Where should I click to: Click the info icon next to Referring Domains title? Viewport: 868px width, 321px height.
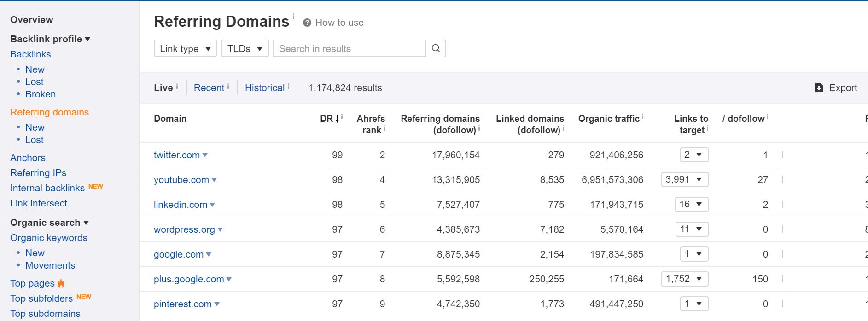pyautogui.click(x=293, y=16)
